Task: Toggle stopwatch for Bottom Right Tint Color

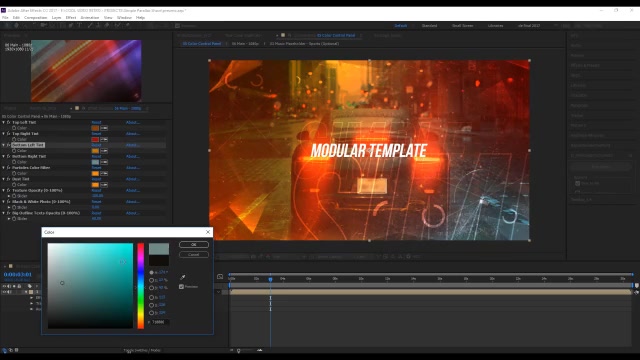Action: pyautogui.click(x=14, y=162)
